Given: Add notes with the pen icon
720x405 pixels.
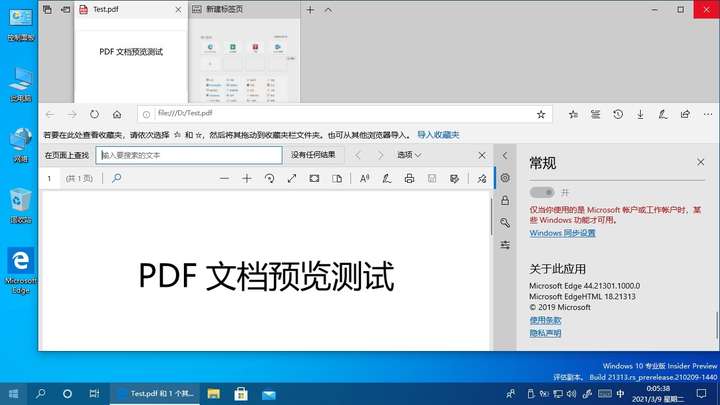Looking at the screenshot, I should pos(663,114).
